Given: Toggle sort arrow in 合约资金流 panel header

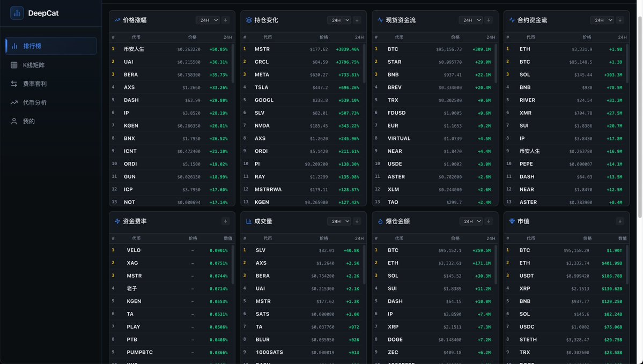Looking at the screenshot, I should pyautogui.click(x=620, y=20).
